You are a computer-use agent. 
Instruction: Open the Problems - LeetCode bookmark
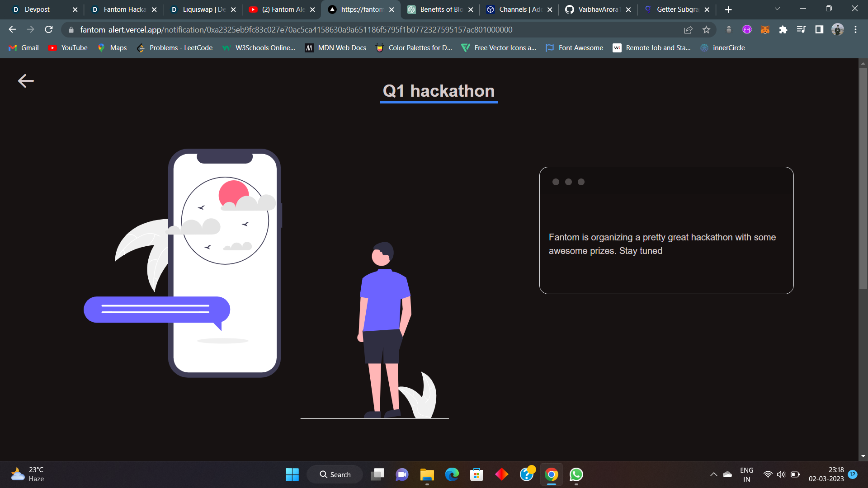tap(175, 48)
